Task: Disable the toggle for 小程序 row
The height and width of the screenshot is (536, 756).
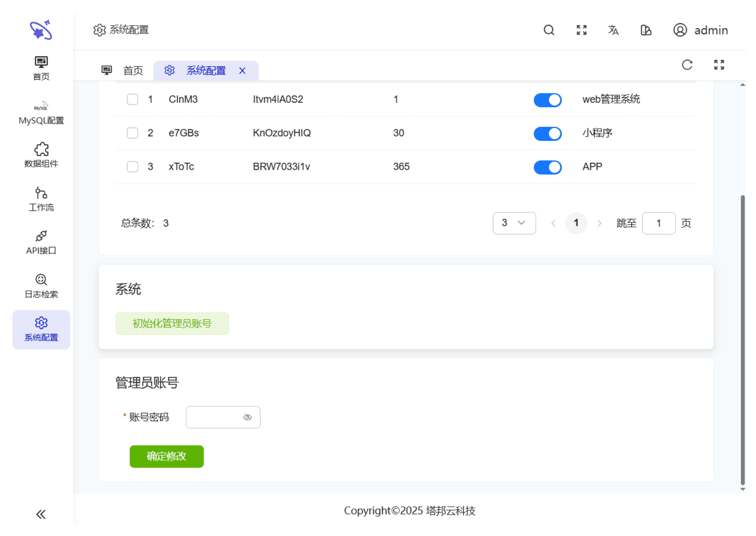Action: point(547,133)
